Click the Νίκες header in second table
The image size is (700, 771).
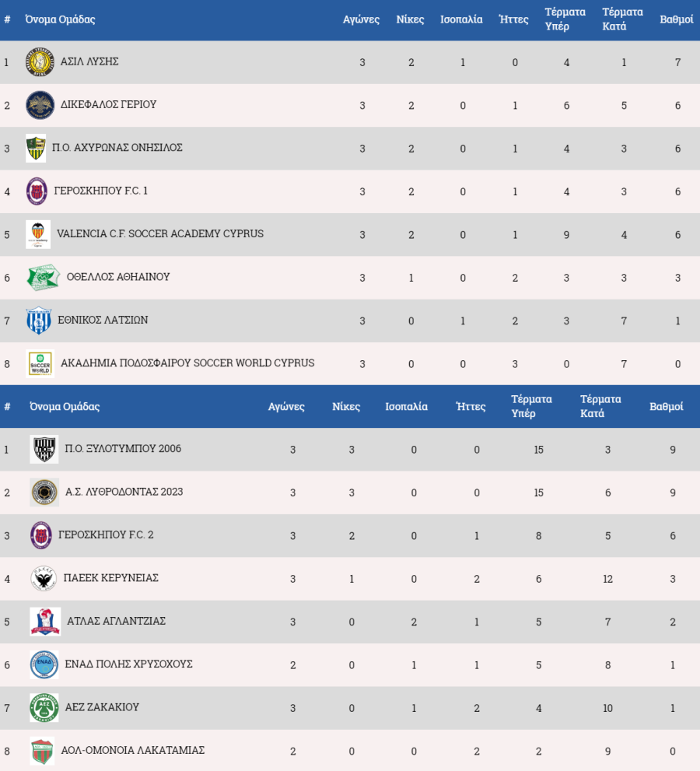[346, 407]
